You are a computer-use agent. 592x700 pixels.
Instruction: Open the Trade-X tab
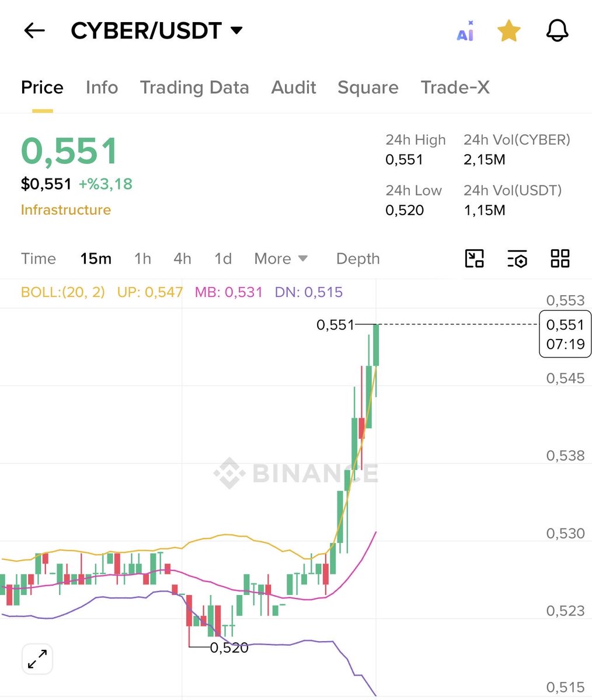455,87
